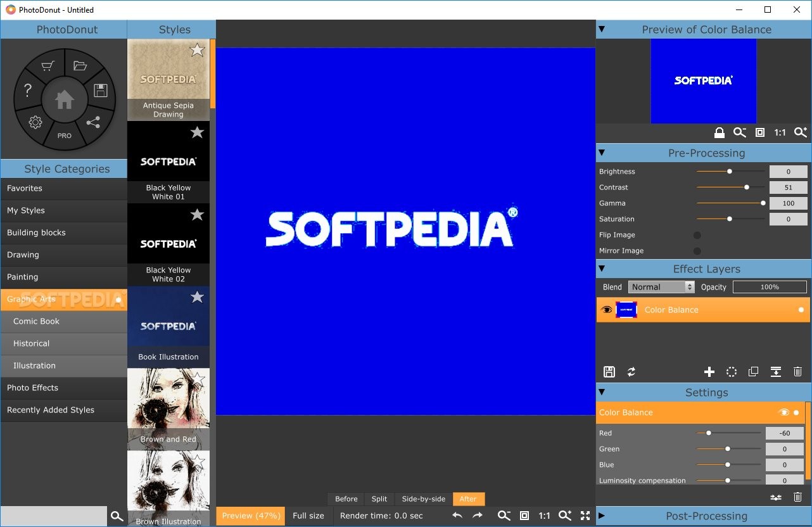Open the Favorites category
This screenshot has height=527, width=812.
coord(64,188)
